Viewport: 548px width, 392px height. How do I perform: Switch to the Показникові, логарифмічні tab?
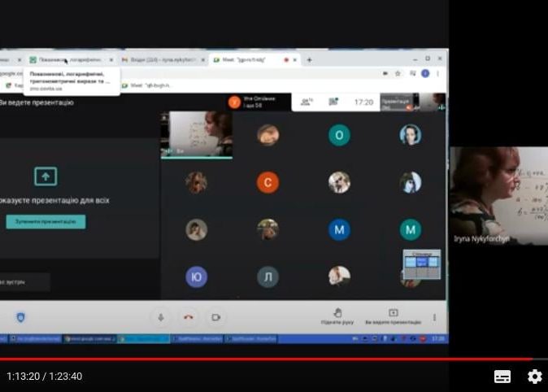pyautogui.click(x=70, y=60)
